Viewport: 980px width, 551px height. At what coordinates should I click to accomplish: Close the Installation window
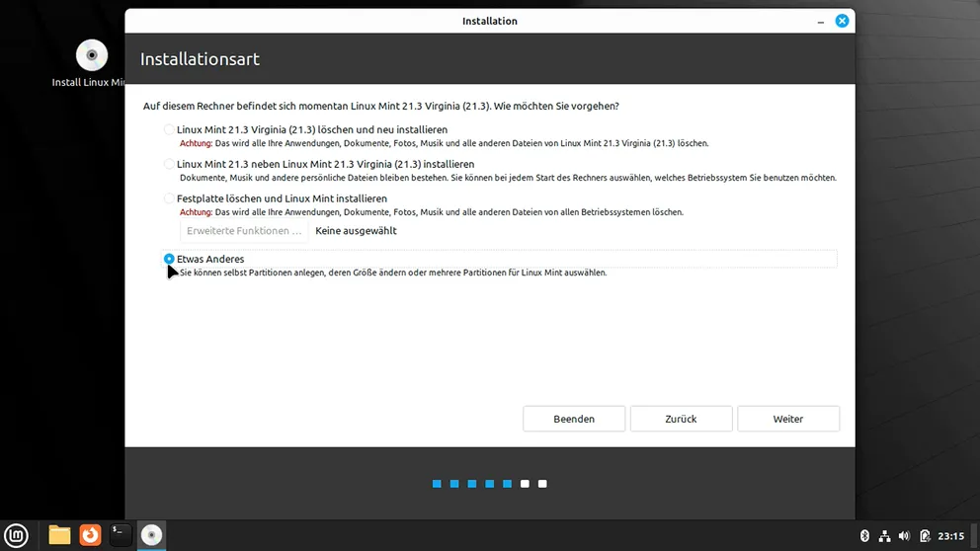[x=842, y=21]
